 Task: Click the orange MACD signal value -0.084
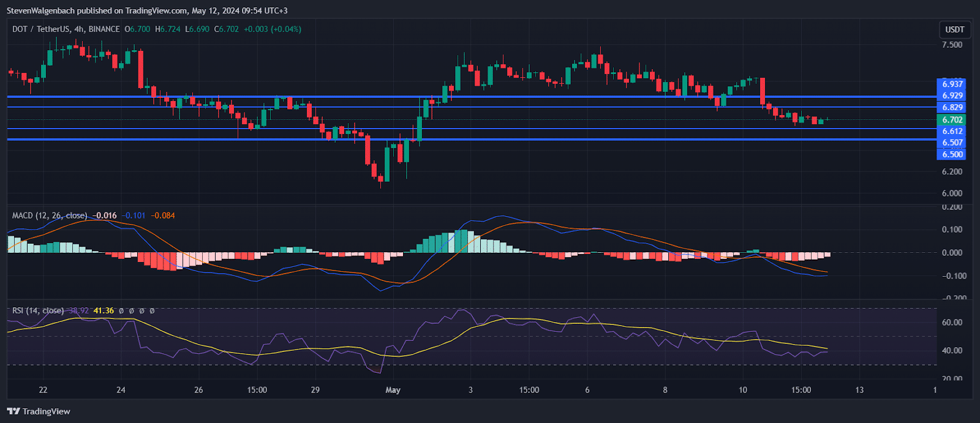pyautogui.click(x=163, y=215)
